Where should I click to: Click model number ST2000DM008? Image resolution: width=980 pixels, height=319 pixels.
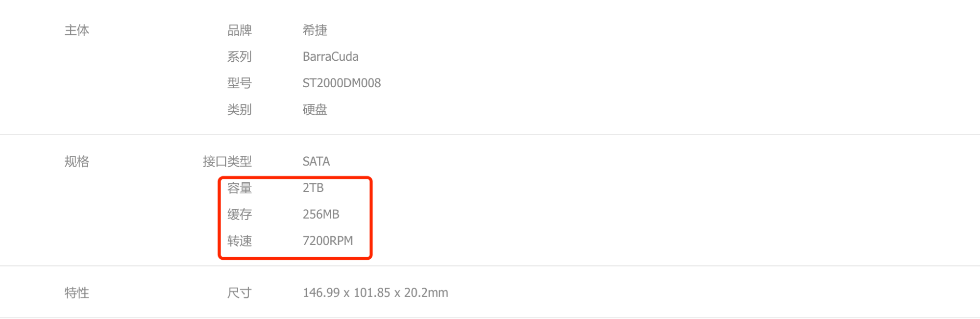342,83
